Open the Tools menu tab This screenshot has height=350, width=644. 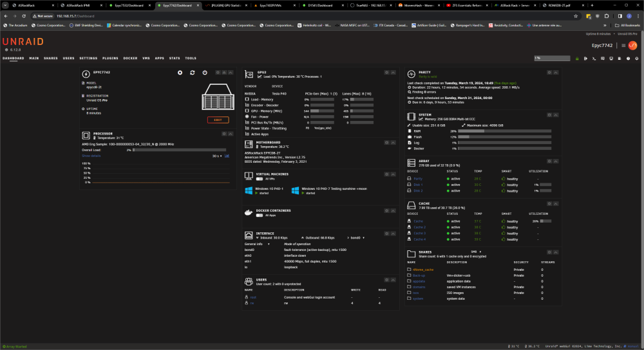pos(191,59)
